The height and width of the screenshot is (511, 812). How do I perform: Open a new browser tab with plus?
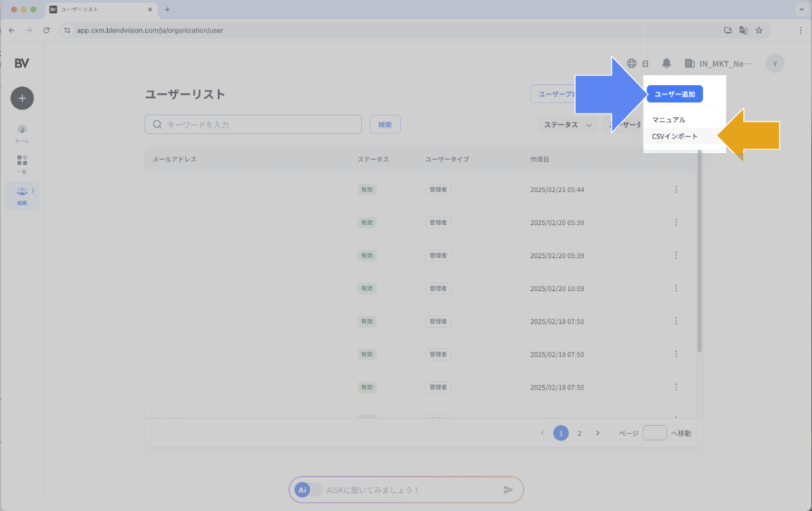coord(168,10)
